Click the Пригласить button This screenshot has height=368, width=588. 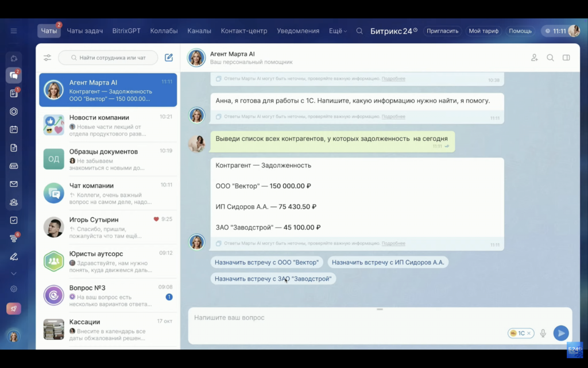[x=443, y=31]
